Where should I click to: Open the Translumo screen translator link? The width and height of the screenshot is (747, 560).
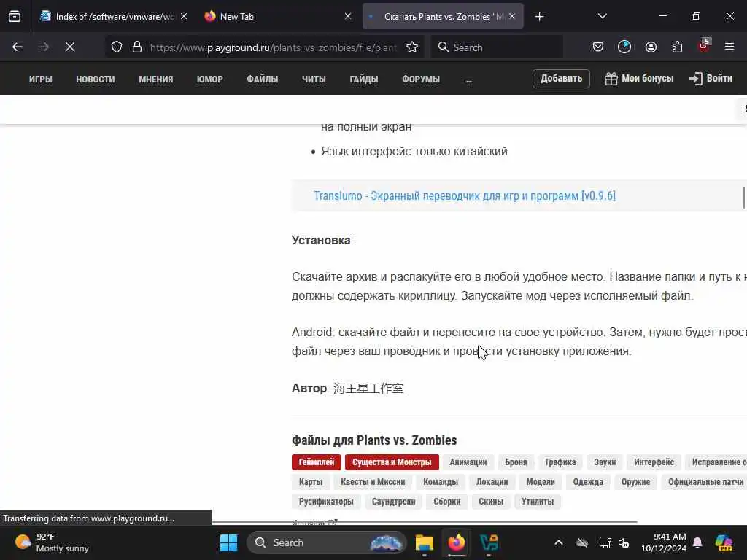tap(465, 195)
